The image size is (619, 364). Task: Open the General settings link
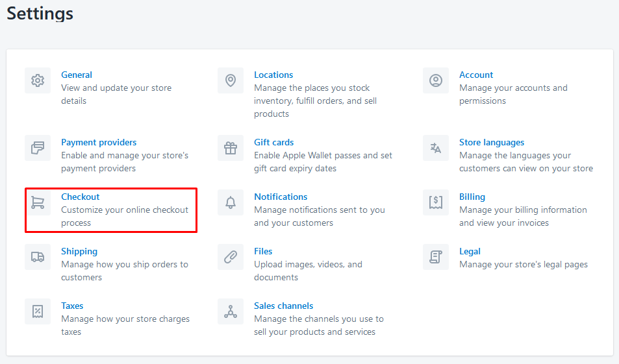(x=77, y=75)
